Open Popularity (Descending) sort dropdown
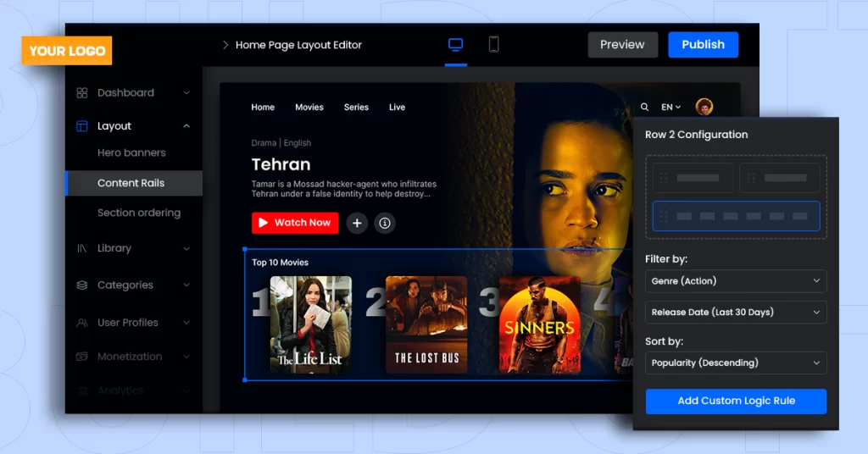This screenshot has height=454, width=868. (x=736, y=363)
